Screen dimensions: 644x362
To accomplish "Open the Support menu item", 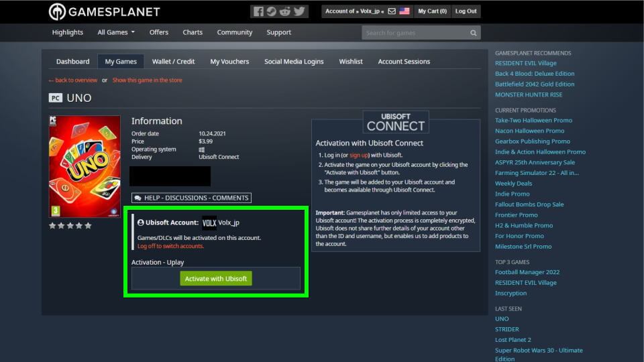I will (x=279, y=32).
